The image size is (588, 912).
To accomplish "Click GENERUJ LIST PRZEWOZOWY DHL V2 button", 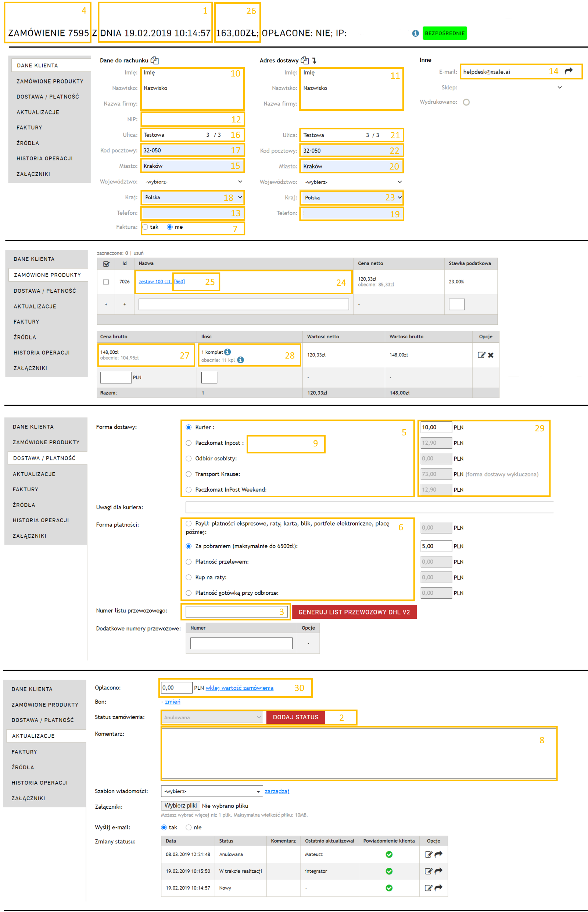I will tap(354, 612).
